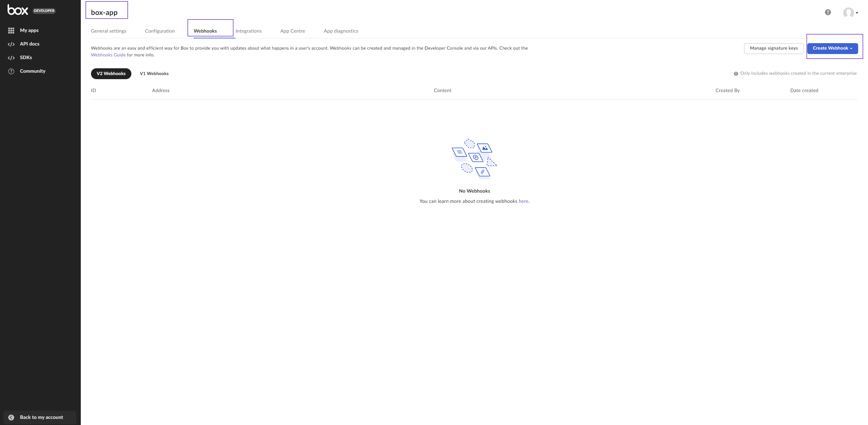Image resolution: width=868 pixels, height=425 pixels.
Task: Click the Date created column header
Action: [x=804, y=90]
